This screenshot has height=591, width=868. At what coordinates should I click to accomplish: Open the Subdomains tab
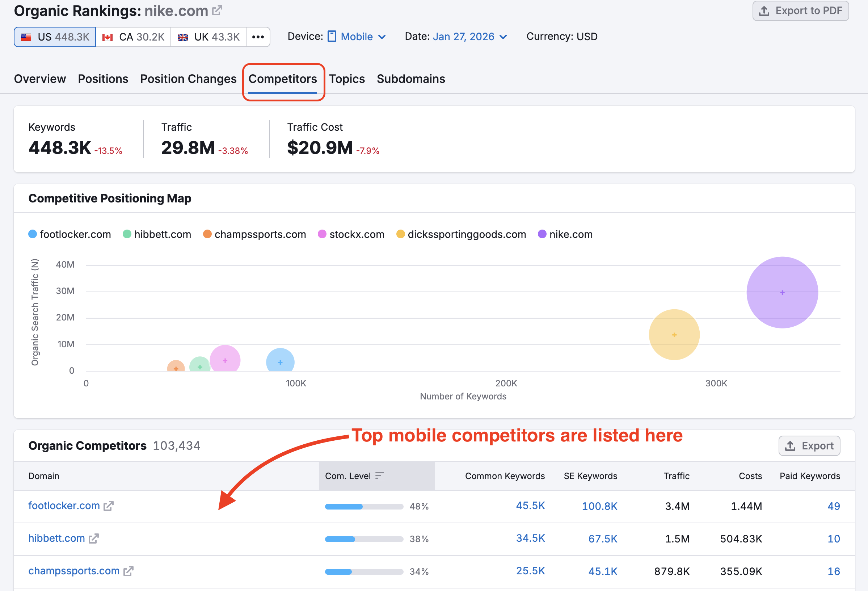tap(410, 79)
